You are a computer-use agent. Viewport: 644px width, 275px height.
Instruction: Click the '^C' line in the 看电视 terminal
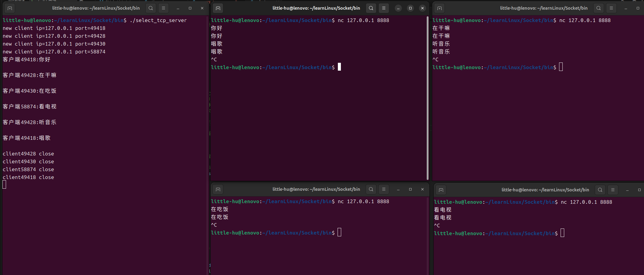[437, 225]
